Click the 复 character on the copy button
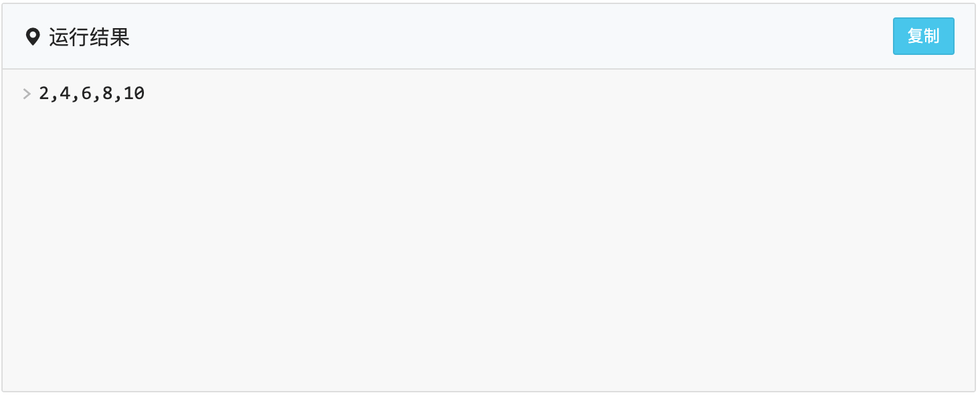Viewport: 980px width, 395px height. tap(915, 36)
